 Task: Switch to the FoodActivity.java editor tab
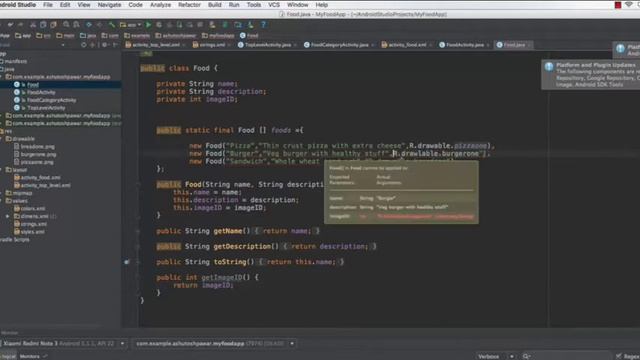coord(464,45)
